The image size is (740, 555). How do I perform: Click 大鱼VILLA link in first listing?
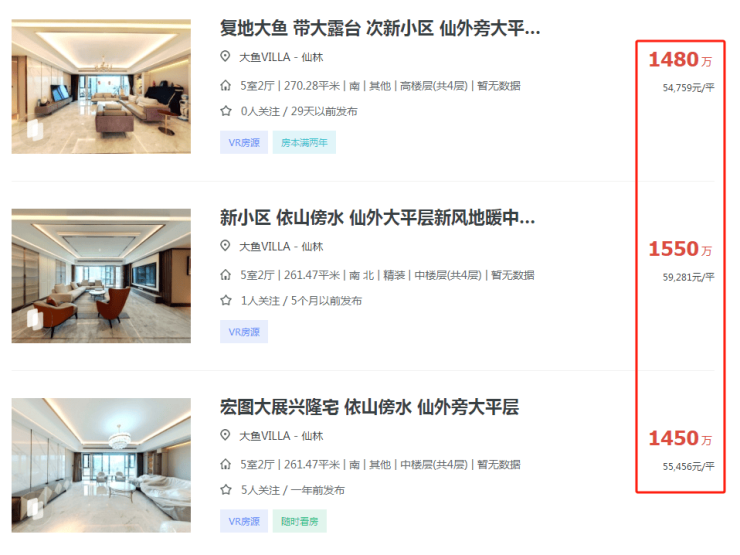[265, 57]
